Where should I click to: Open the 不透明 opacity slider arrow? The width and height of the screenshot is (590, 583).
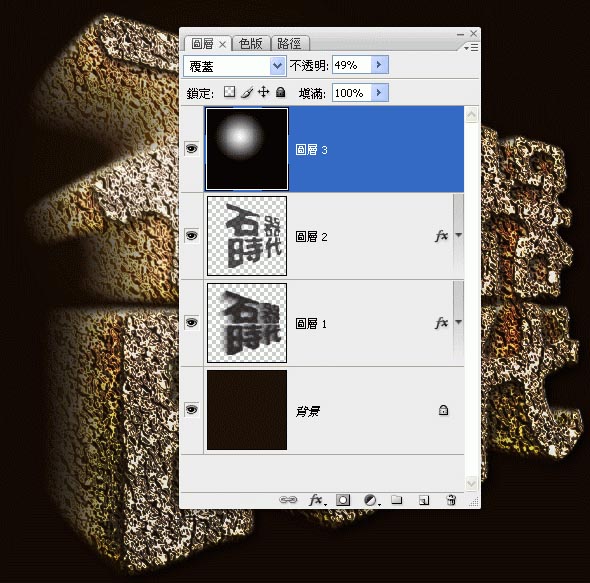click(x=379, y=65)
